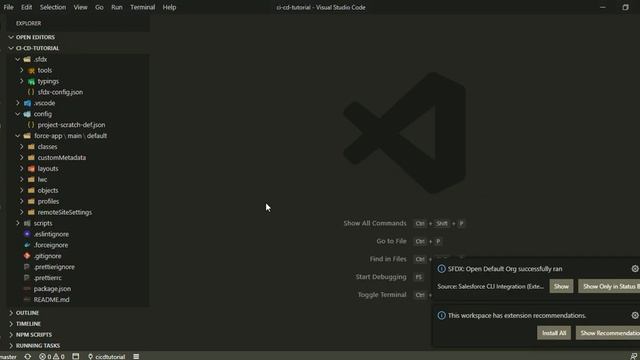Screen dimensions: 640x360
Task: Click the Open Default Org status bar icon
Action: pyautogui.click(x=76, y=356)
